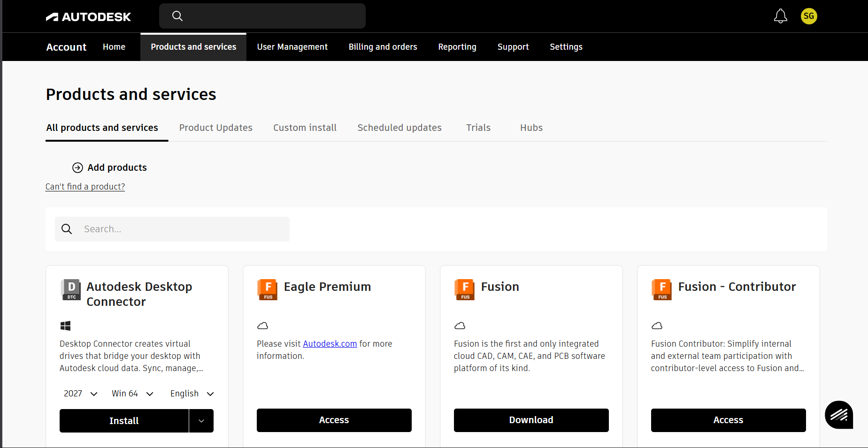Open the Settings menu

(566, 47)
